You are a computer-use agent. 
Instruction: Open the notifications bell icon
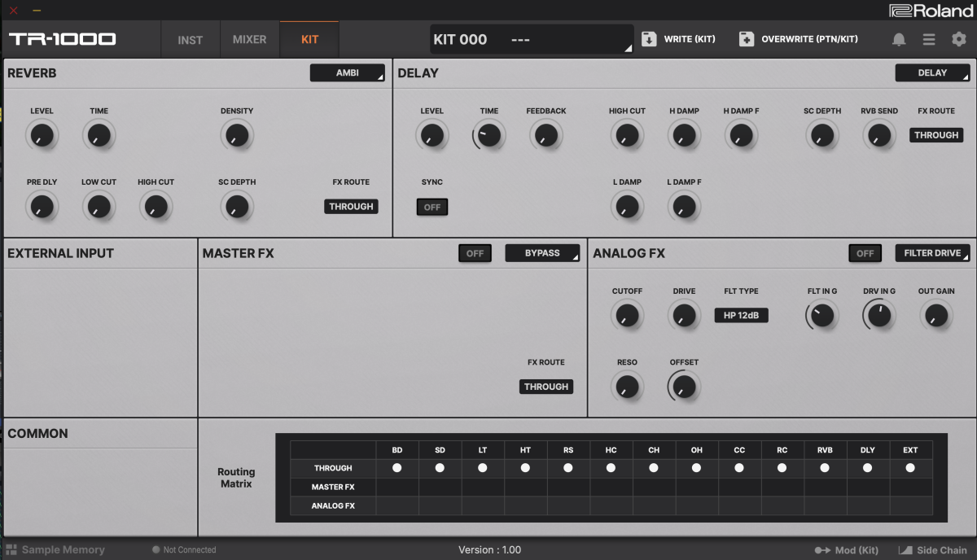point(899,39)
